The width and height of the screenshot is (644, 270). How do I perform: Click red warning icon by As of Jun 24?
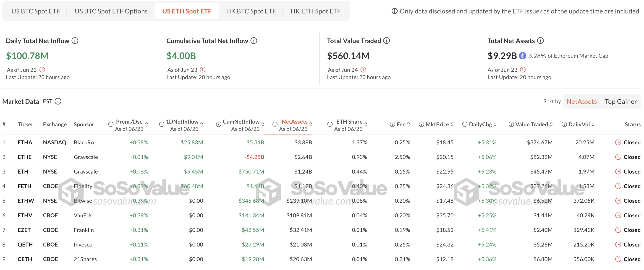(363, 70)
